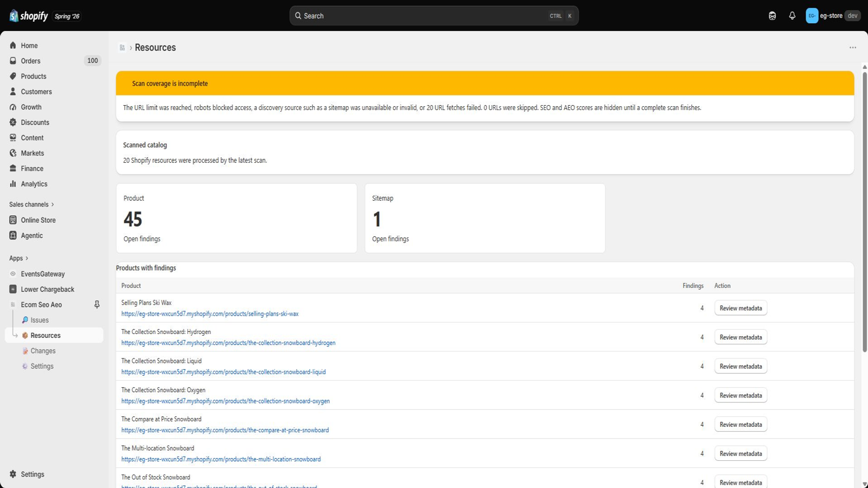Open the compare-at-price-snowboard product URL
868x488 pixels.
coord(225,430)
